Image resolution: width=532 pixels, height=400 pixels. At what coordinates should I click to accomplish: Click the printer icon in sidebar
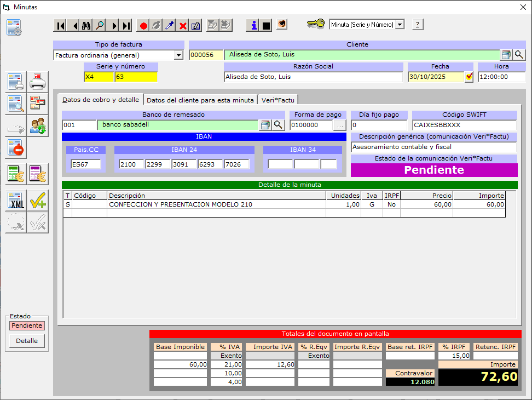coord(38,82)
